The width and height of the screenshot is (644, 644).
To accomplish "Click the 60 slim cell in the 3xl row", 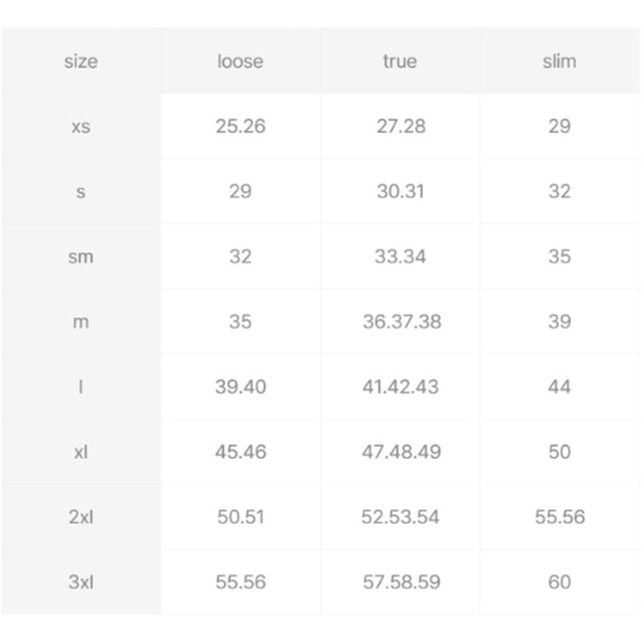I will click(560, 582).
